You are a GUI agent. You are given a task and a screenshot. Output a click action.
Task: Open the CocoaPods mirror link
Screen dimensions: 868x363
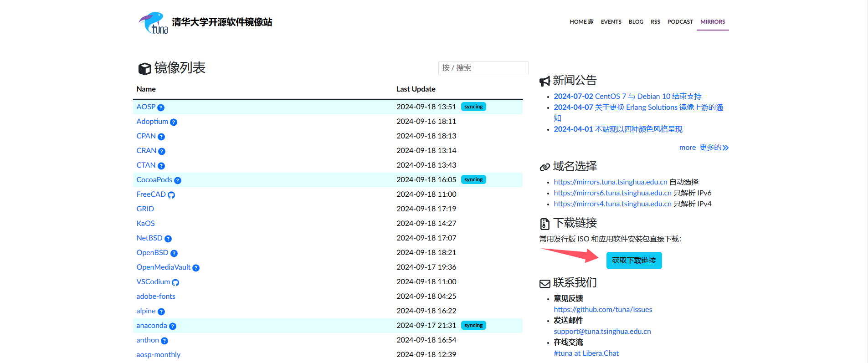[154, 179]
